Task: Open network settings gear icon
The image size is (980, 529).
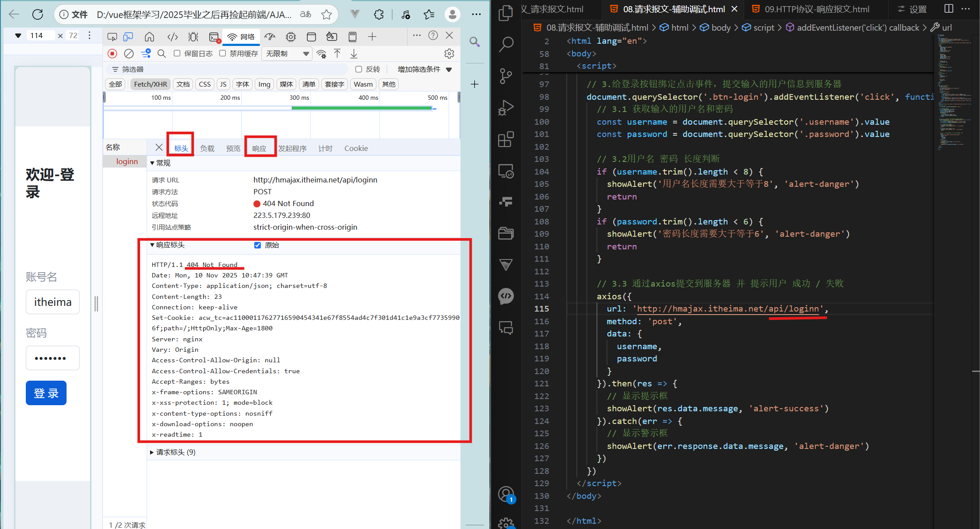Action: tap(449, 53)
